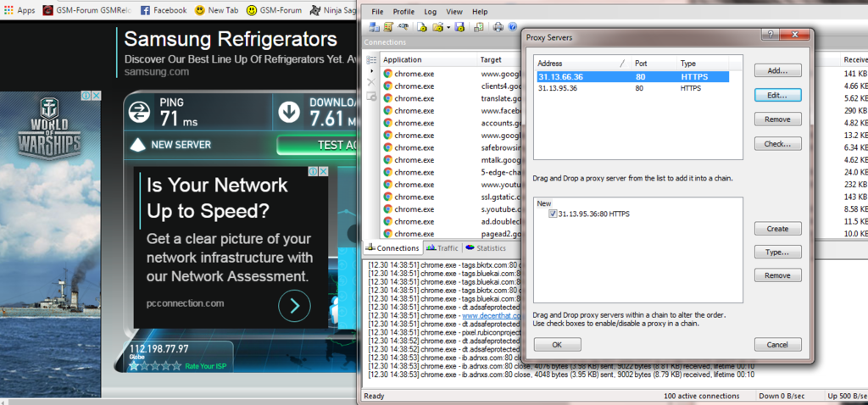
Task: Click AdChoices info icon on network ad
Action: [x=314, y=171]
